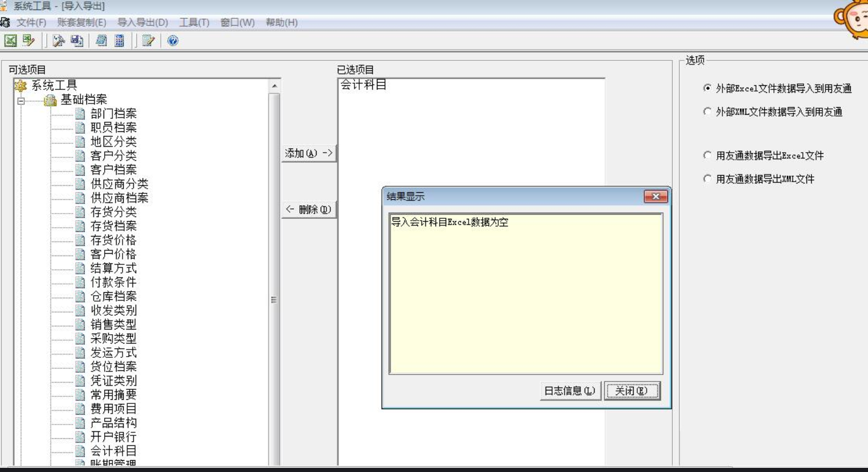This screenshot has width=868, height=472.
Task: Select 仓库档案 in the tree
Action: coord(114,296)
